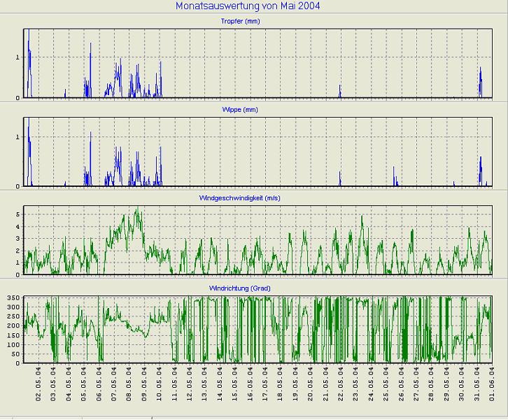
Task: Click the 1 mm tick on Wippe axis
Action: 18,137
